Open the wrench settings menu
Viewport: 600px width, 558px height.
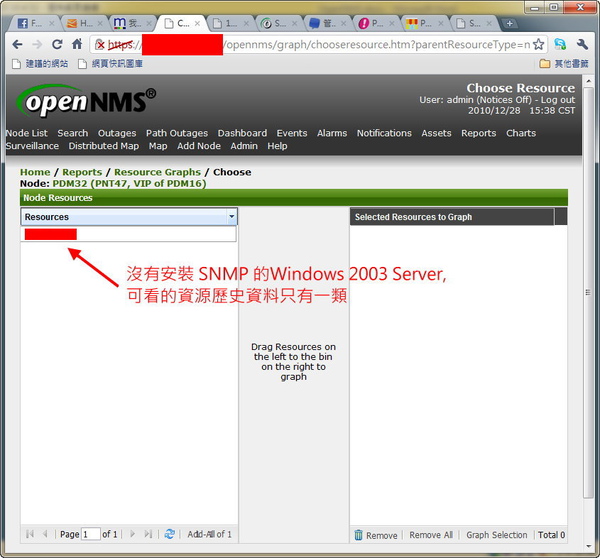click(x=582, y=44)
